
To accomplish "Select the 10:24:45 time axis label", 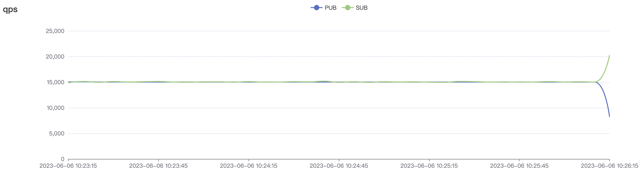I will coord(339,166).
